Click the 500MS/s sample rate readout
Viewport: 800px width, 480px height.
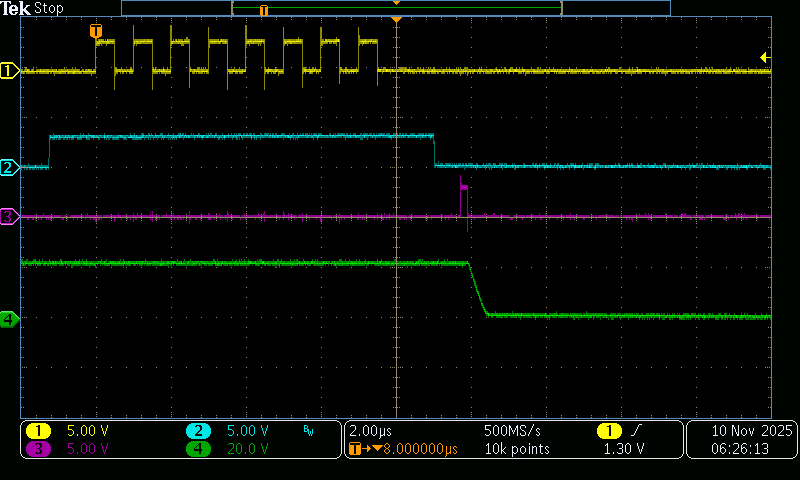[514, 431]
